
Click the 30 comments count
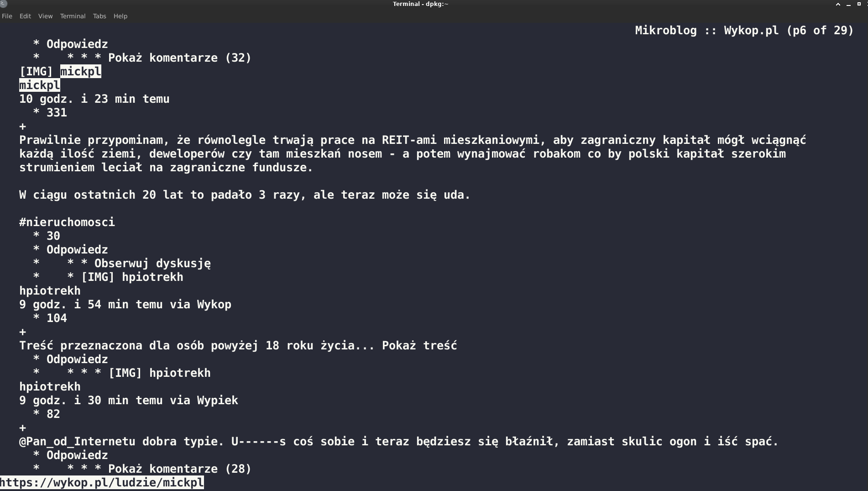(x=53, y=236)
